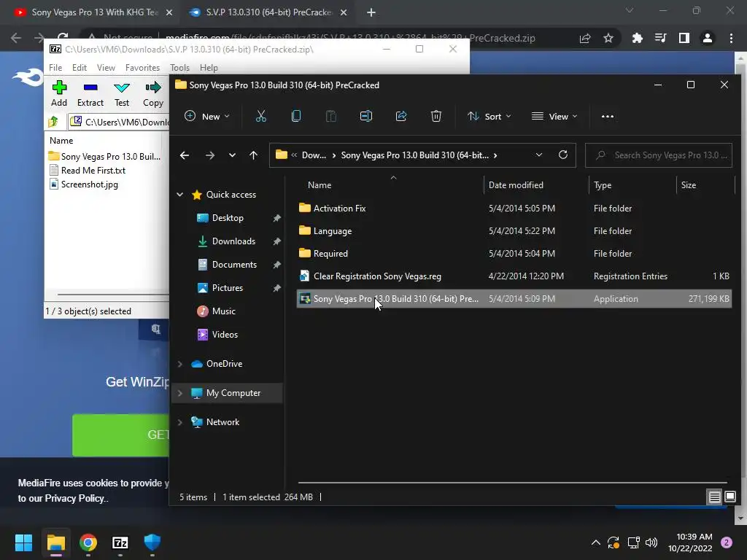
Task: Open a new Chrome tab
Action: [x=371, y=12]
